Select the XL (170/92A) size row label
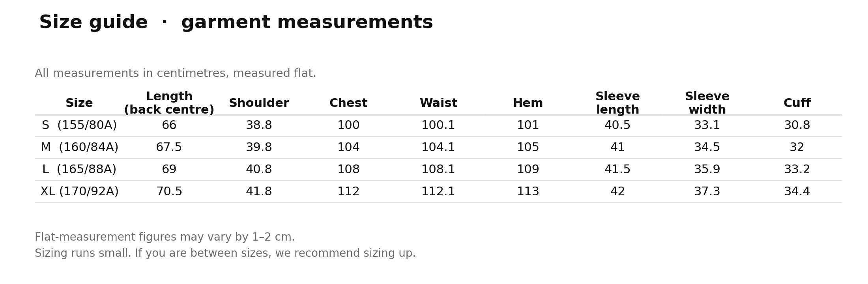The height and width of the screenshot is (284, 868). 79,192
